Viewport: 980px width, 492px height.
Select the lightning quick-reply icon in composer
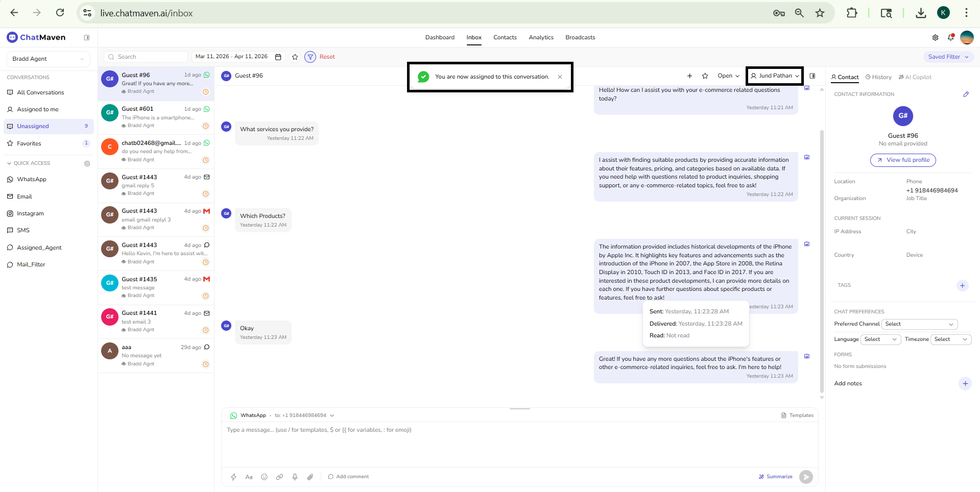point(234,477)
